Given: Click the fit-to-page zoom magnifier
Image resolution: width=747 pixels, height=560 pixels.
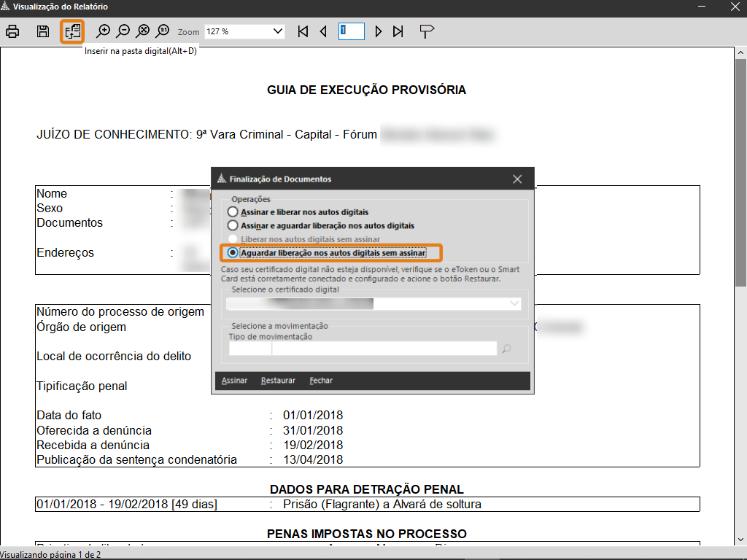Looking at the screenshot, I should point(143,31).
